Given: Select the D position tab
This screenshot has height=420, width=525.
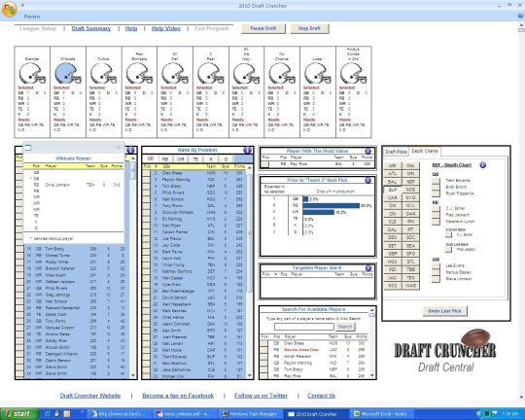Looking at the screenshot, I should coord(226,159).
